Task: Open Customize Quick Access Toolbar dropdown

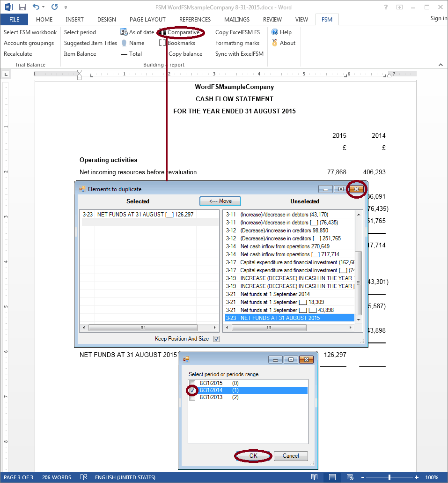Action: (66, 7)
